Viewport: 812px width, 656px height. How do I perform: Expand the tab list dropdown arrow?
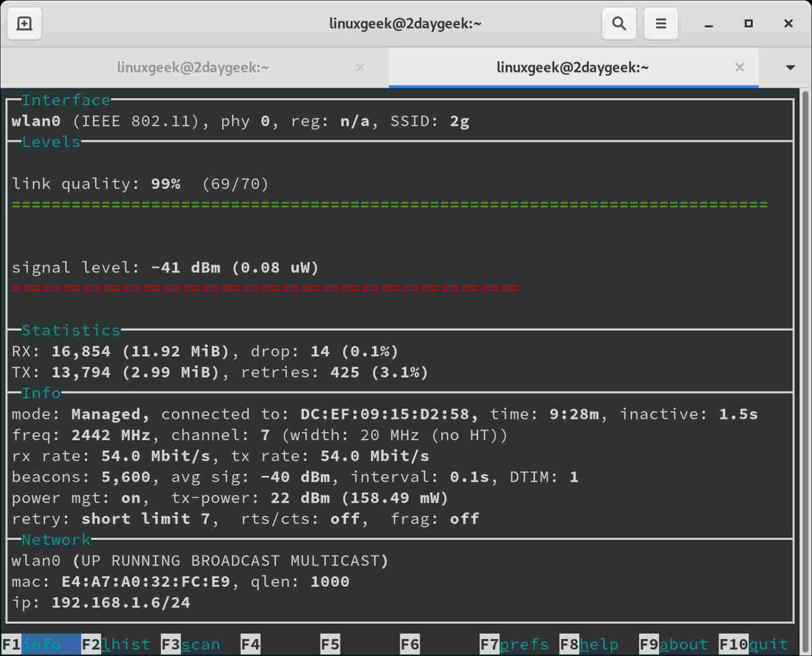[790, 67]
